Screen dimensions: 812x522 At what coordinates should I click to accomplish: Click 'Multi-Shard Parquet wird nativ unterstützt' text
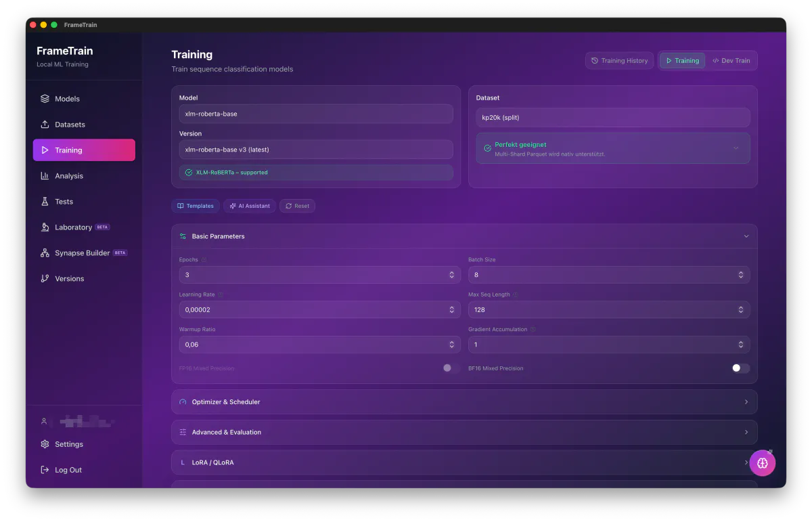[x=549, y=154]
